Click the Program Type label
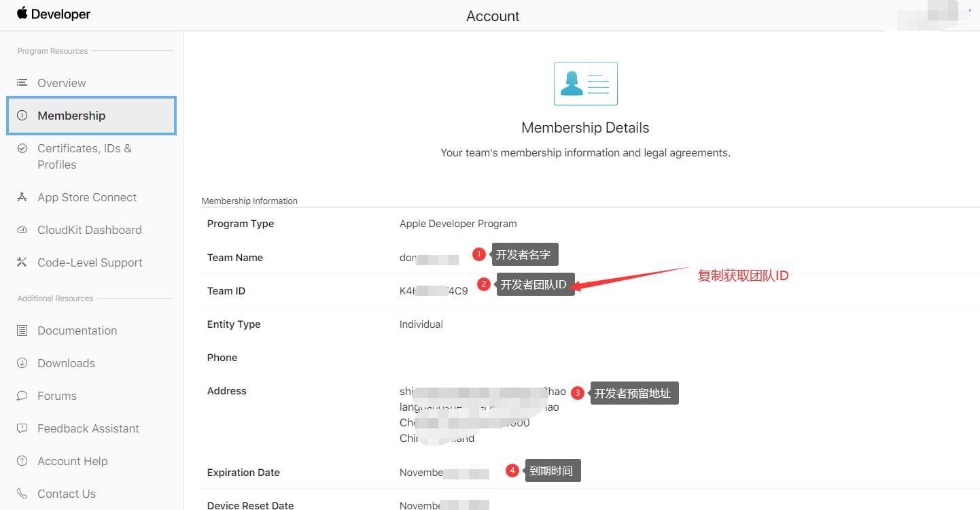980x510 pixels. click(241, 224)
